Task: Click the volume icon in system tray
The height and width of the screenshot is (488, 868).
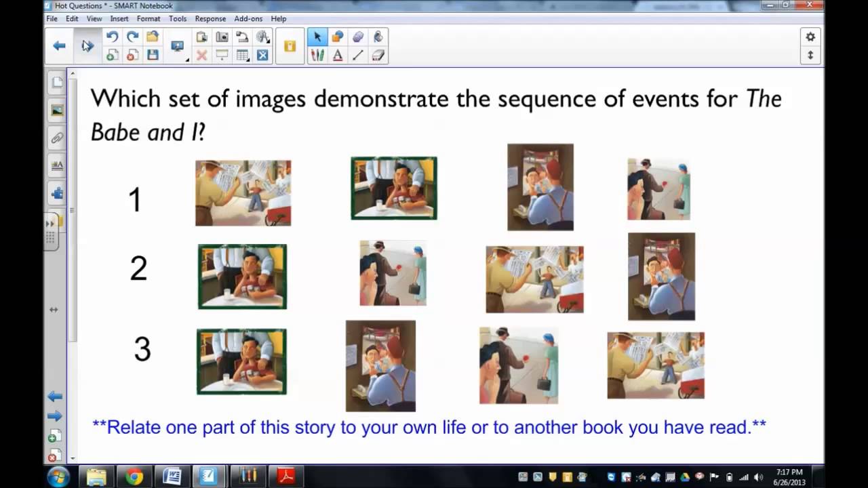Action: tap(759, 477)
